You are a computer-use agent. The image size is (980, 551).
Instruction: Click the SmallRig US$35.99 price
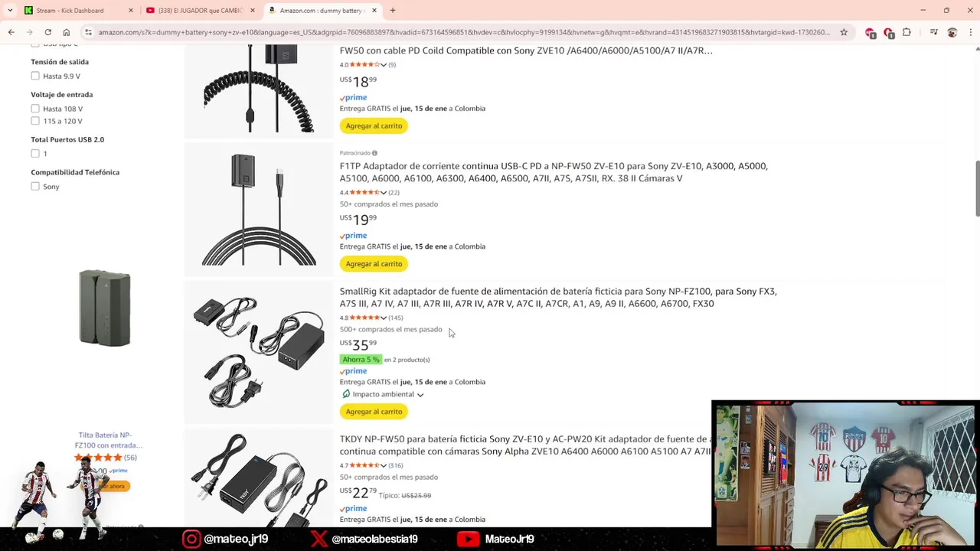tap(358, 344)
